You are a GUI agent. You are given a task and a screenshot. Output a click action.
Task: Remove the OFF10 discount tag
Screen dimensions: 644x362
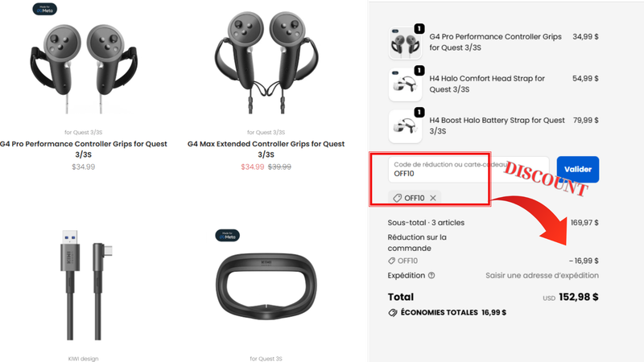[x=433, y=198]
